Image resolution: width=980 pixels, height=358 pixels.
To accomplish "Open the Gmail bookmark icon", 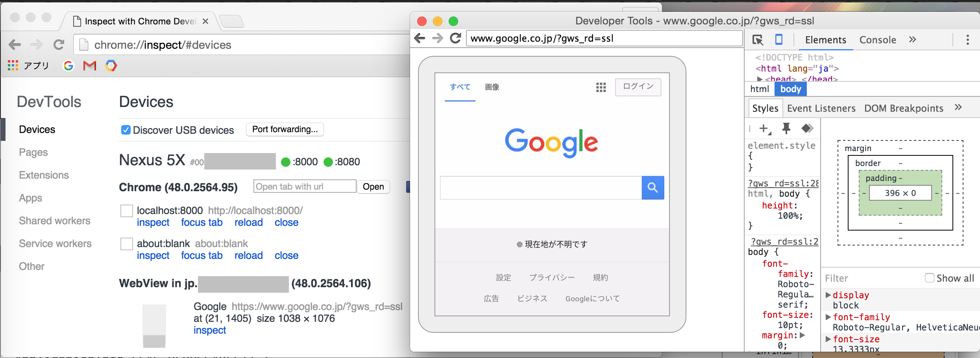I will [90, 66].
